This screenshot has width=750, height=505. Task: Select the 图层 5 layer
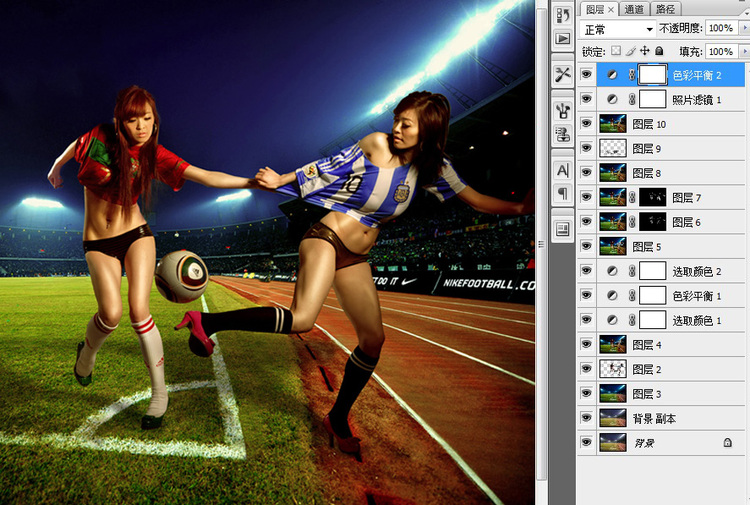pyautogui.click(x=672, y=246)
